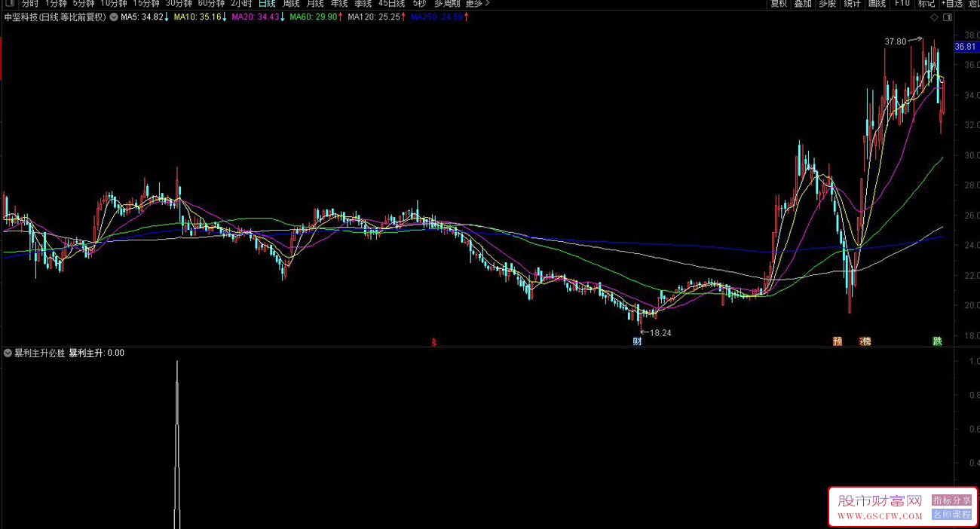Click the 预 forecast marker
Screen dimensions: 980x529
point(837,341)
